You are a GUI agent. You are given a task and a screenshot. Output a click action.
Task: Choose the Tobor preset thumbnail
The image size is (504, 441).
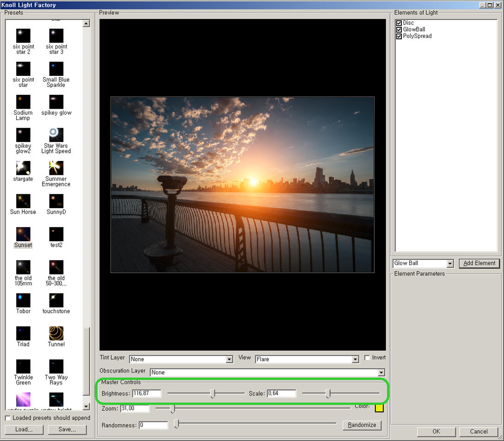point(23,300)
